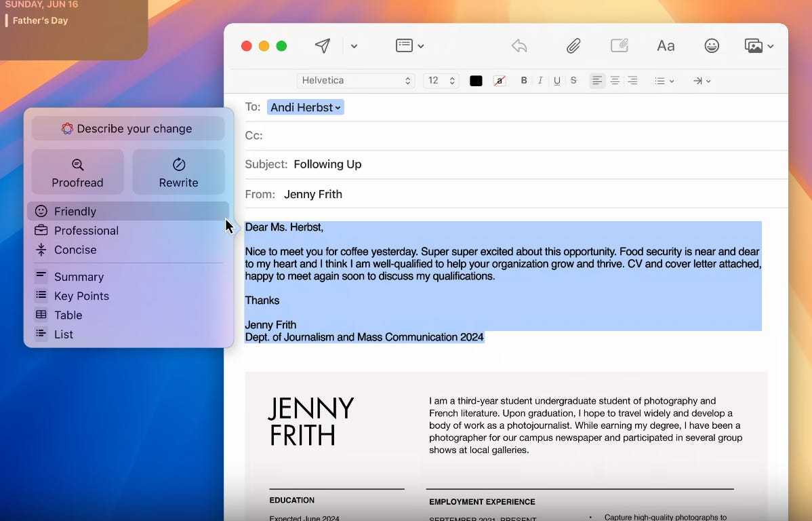Click the Rewrite button
This screenshot has height=521, width=812.
tap(179, 172)
